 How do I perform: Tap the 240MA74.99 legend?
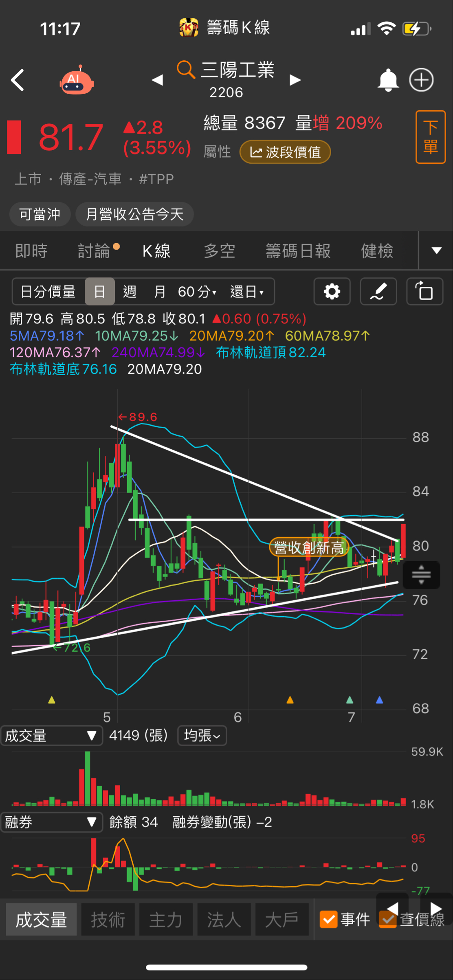tap(158, 352)
